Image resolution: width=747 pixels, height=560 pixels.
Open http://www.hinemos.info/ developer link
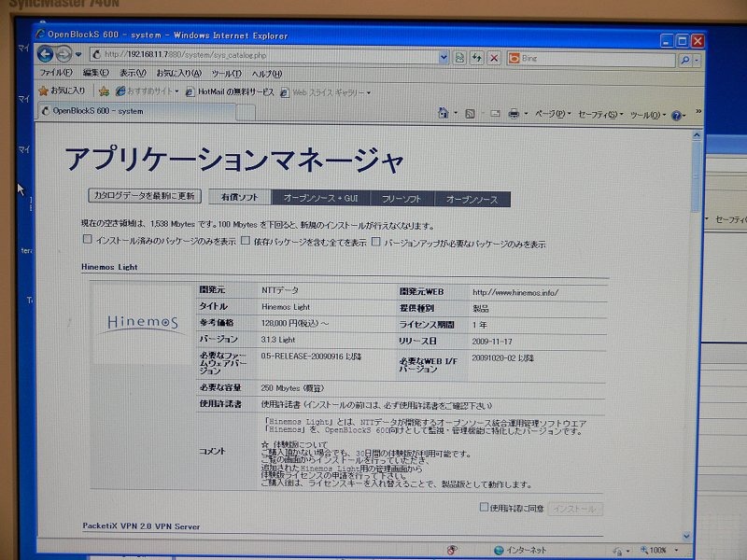click(x=515, y=292)
